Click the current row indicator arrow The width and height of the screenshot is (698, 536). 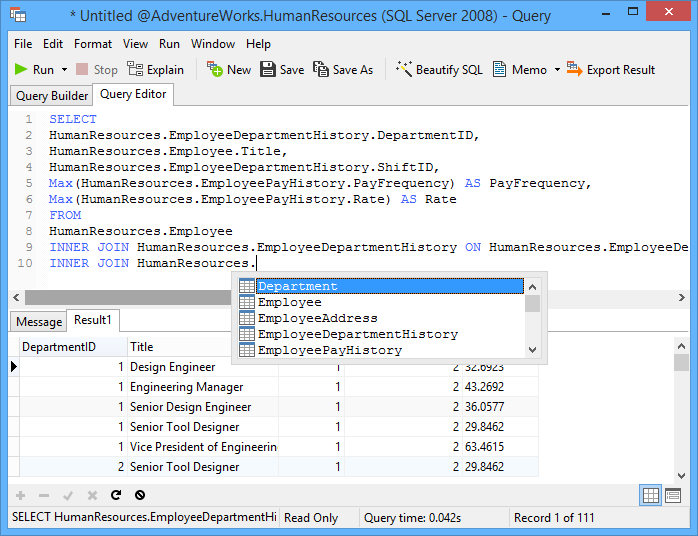(x=14, y=366)
